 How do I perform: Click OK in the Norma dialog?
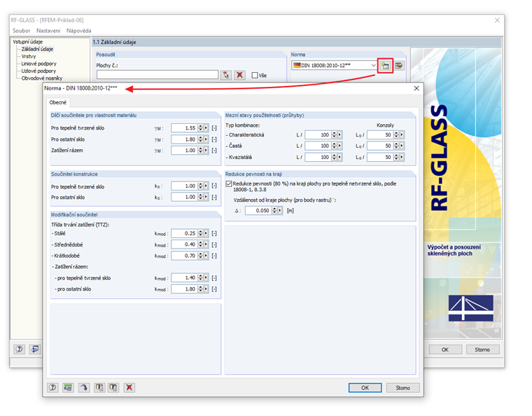365,387
